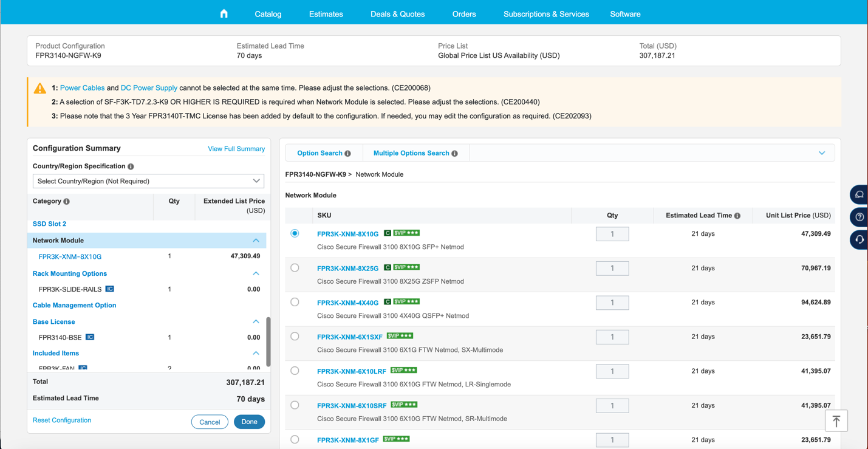Screen dimensions: 868x449
Task: Collapse the Included Items chevron
Action: pyautogui.click(x=256, y=353)
